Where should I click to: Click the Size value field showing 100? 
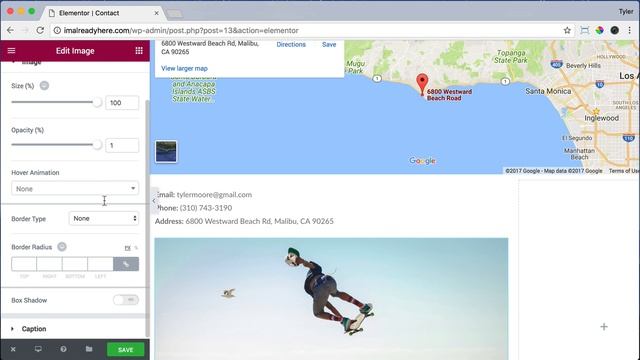pos(122,103)
